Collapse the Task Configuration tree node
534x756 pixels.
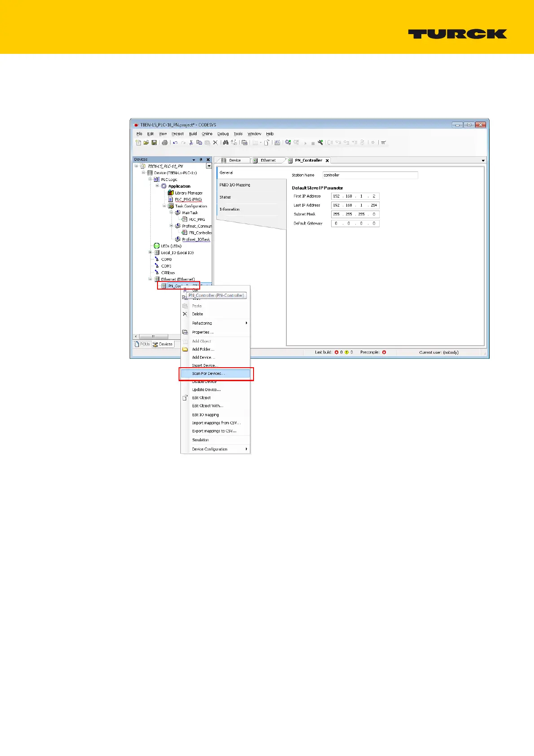[165, 206]
